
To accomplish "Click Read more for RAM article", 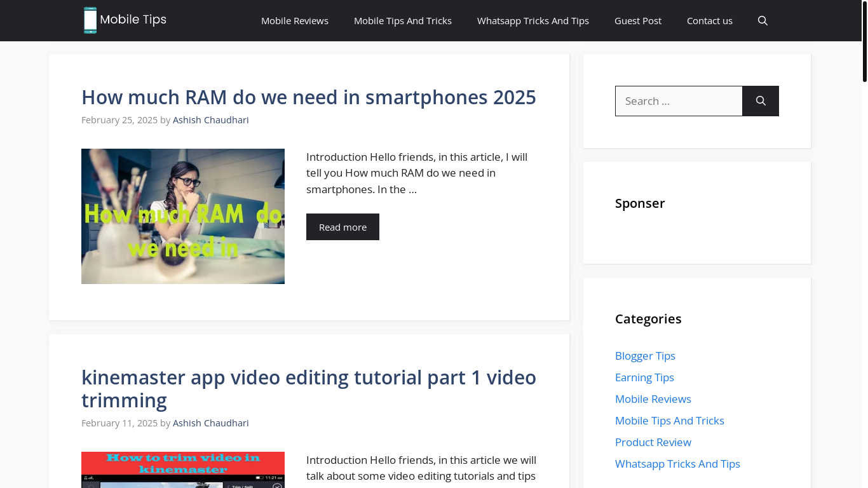I will coord(342,227).
